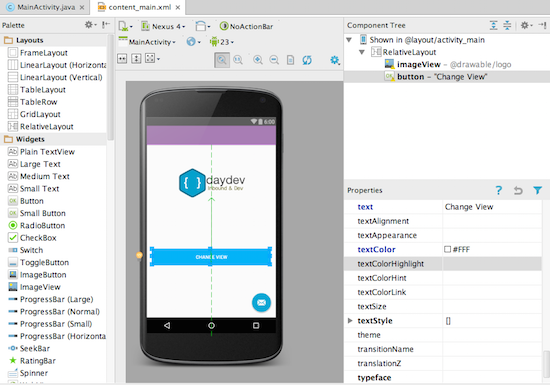Open design editor settings gear
This screenshot has height=385, width=550.
(335, 60)
